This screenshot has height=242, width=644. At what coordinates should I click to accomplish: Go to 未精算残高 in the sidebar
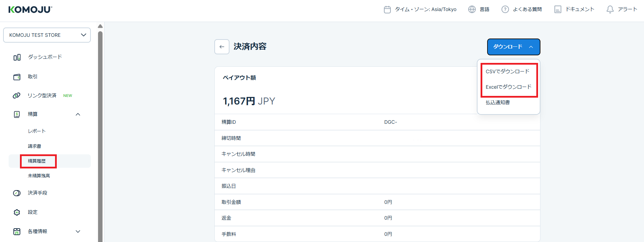coord(39,176)
